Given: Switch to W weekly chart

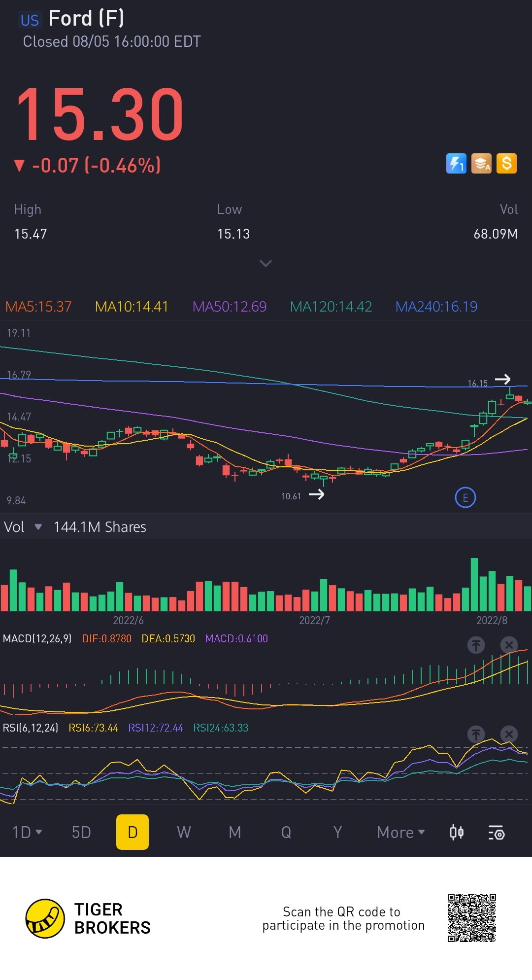Looking at the screenshot, I should tap(184, 833).
